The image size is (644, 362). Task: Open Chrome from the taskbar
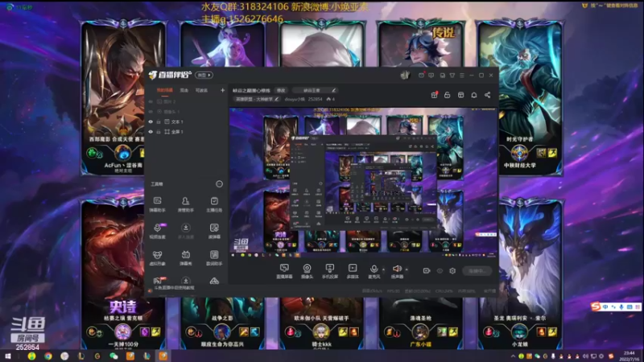(48, 356)
